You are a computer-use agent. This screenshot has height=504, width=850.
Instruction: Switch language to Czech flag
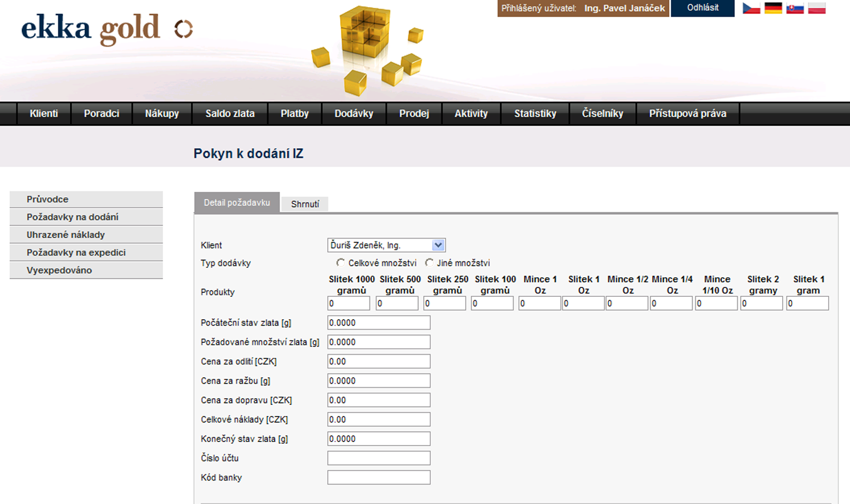click(751, 8)
